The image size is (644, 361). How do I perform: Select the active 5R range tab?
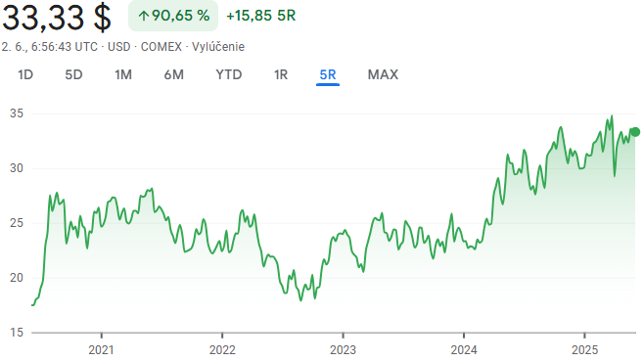click(328, 74)
